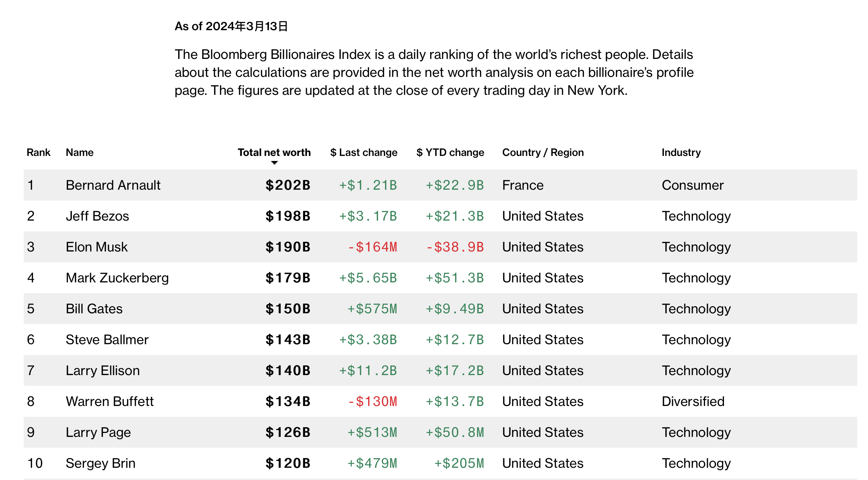View Steve Ballmer's billionaire profile

[107, 340]
